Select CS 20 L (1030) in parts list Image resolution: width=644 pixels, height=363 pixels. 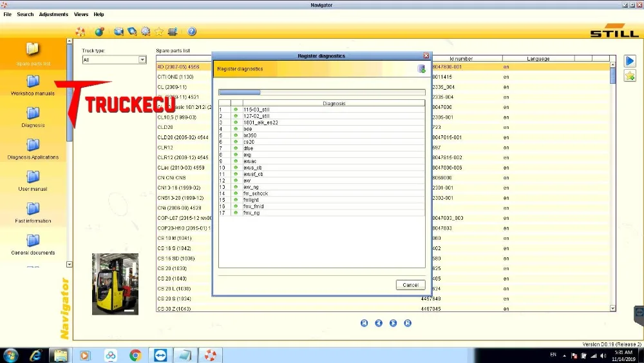point(174,289)
